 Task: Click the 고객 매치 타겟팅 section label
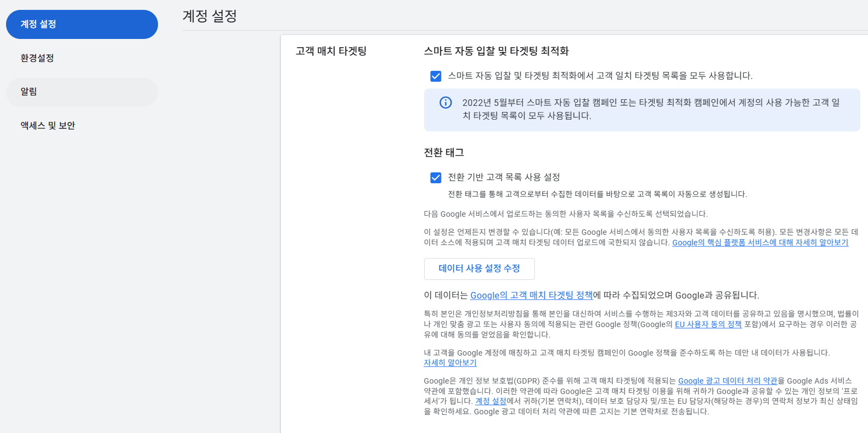tap(331, 51)
